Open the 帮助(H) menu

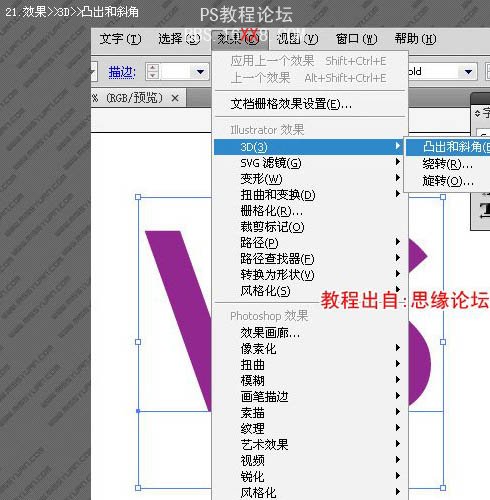coord(415,39)
